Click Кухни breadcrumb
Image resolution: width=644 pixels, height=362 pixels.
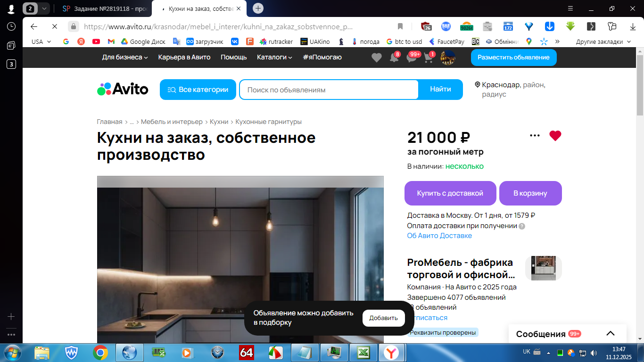click(219, 122)
